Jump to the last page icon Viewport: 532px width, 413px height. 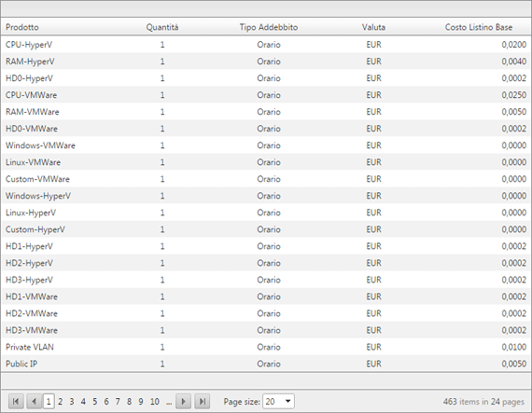(x=203, y=402)
